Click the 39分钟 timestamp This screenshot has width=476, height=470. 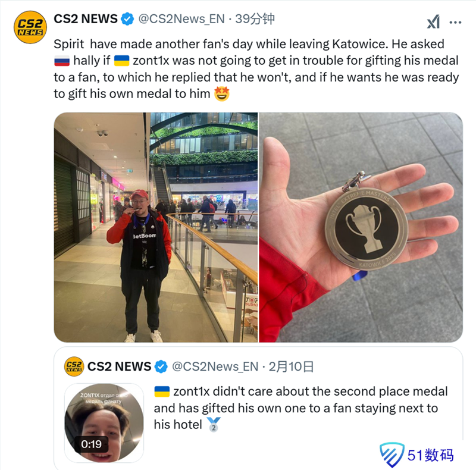[x=255, y=19]
